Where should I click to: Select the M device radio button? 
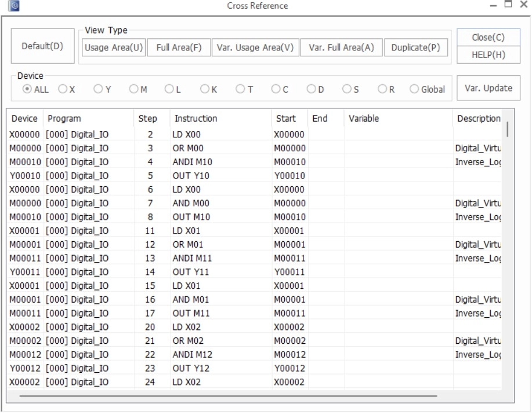tap(133, 89)
